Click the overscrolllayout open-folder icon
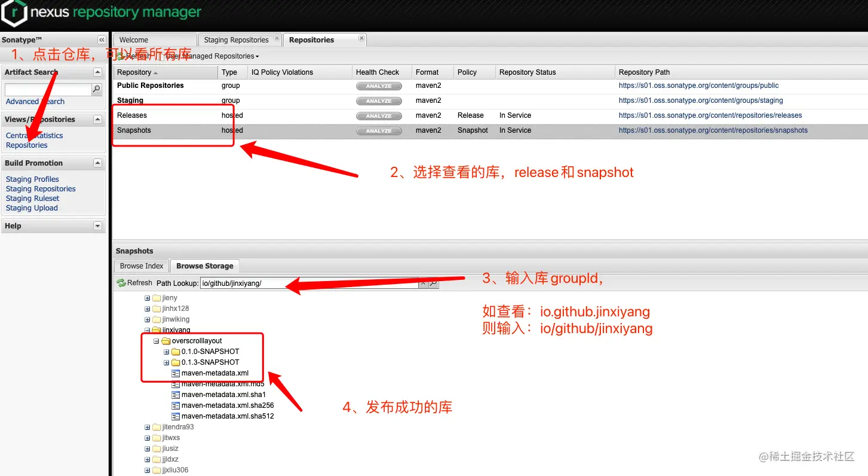This screenshot has width=868, height=476. tap(166, 341)
